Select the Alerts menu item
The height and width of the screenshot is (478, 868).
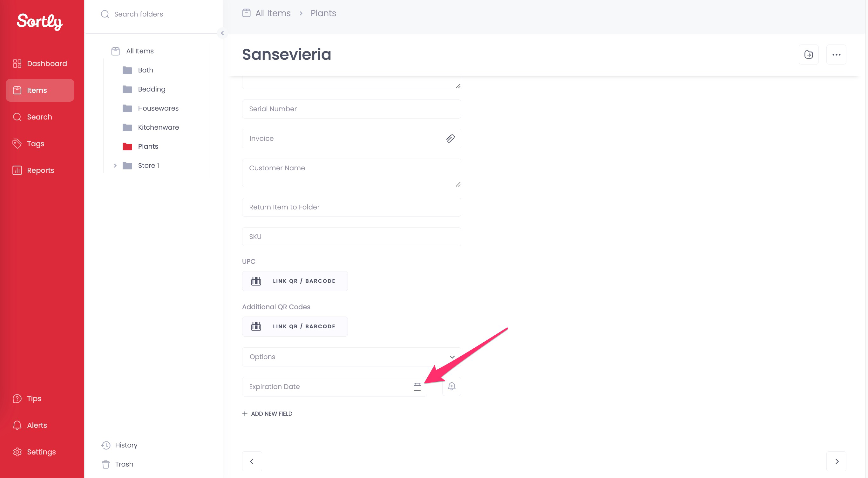(37, 425)
